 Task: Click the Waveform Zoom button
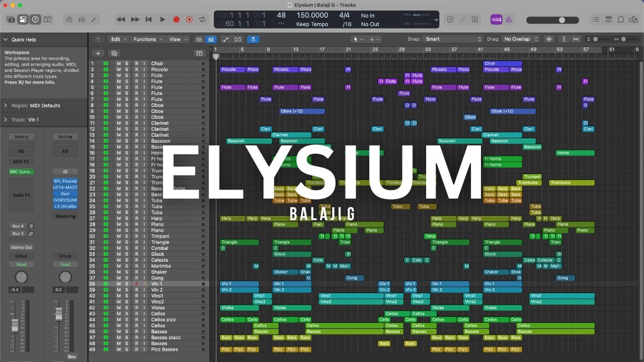point(549,39)
